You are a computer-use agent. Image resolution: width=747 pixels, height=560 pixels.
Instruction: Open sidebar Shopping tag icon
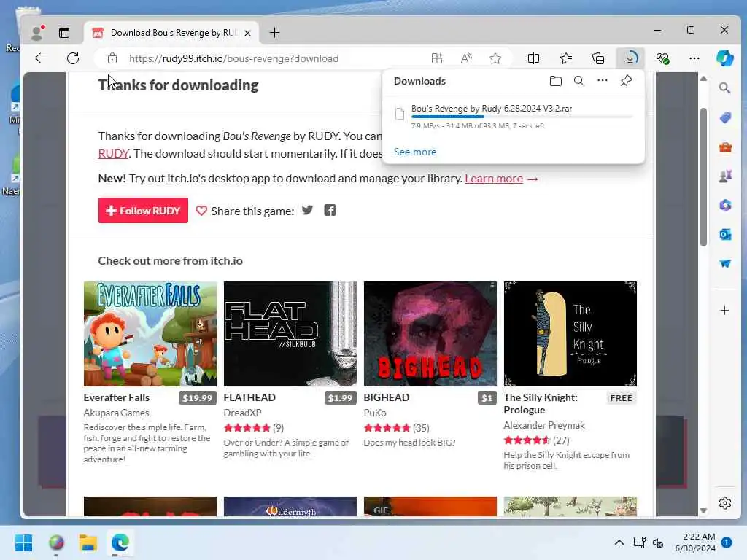[x=725, y=117]
